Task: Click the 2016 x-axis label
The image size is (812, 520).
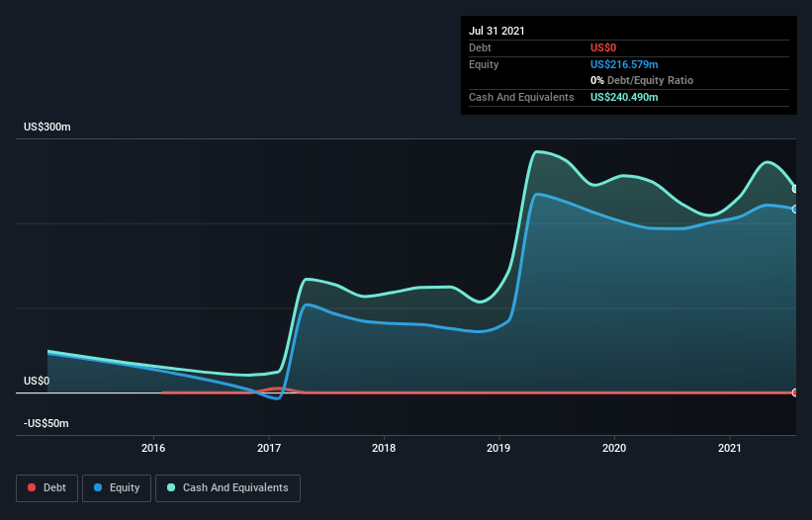Action: [153, 448]
